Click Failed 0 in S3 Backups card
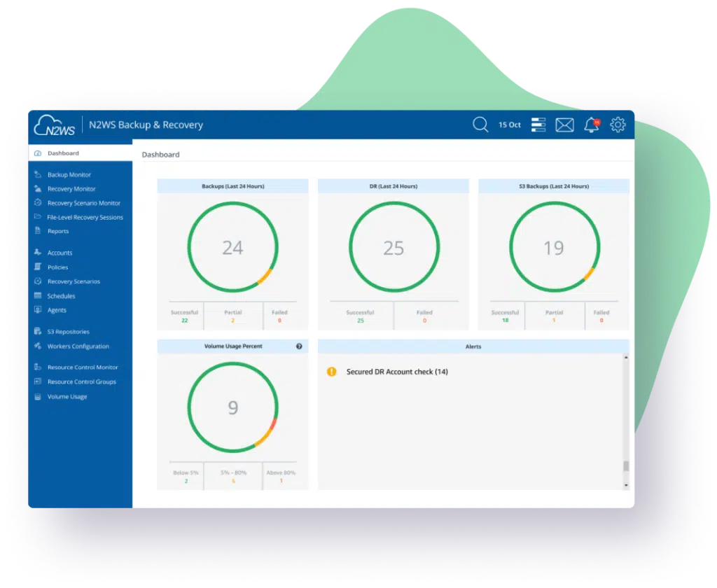The image size is (717, 588). (x=601, y=316)
